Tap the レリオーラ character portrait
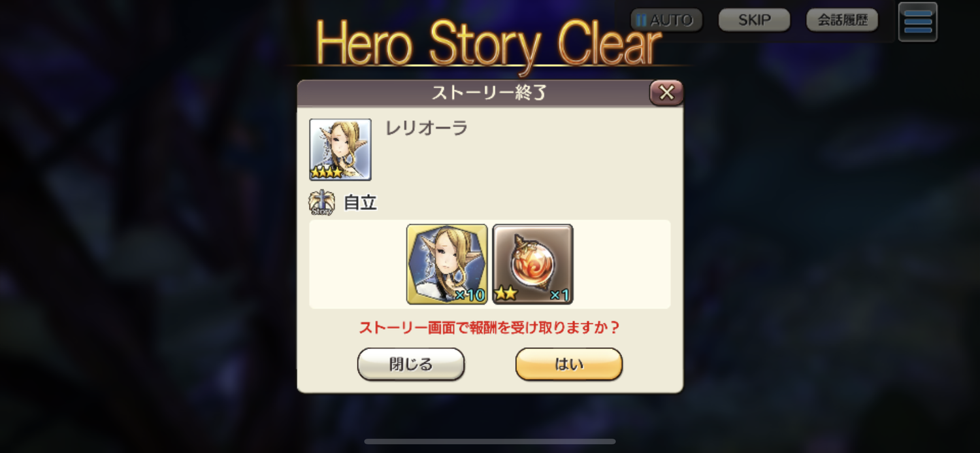980x453 pixels. (x=340, y=150)
